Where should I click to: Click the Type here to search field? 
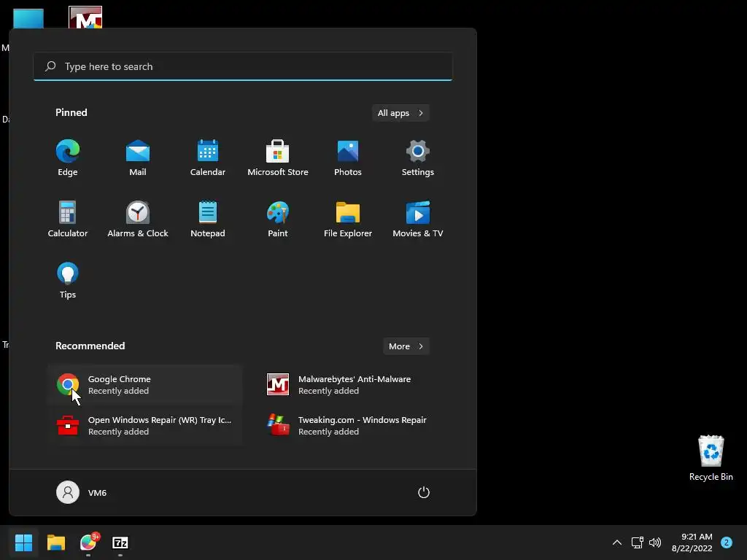click(x=243, y=66)
